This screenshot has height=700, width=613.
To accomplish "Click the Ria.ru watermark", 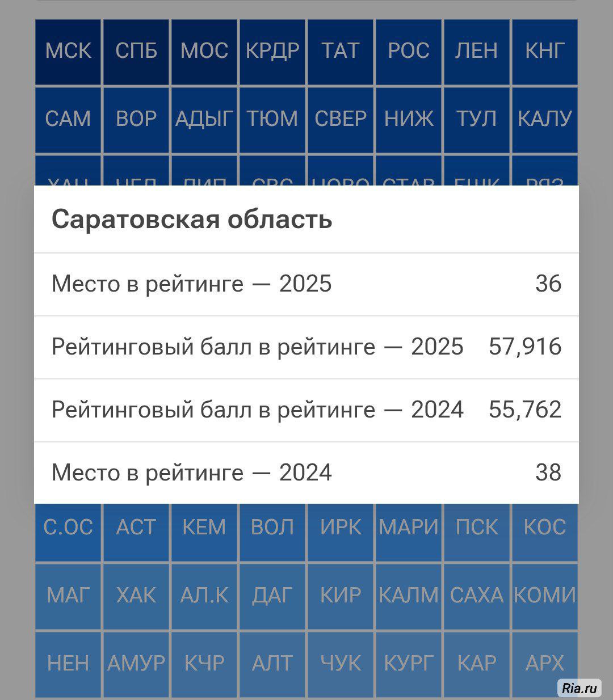I will pyautogui.click(x=580, y=688).
